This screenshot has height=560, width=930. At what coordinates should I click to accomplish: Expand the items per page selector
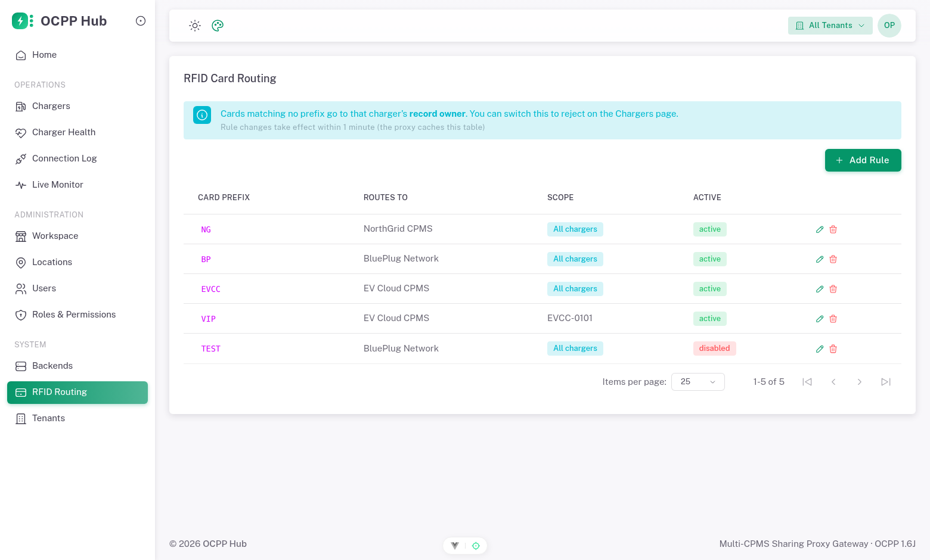[x=698, y=382]
